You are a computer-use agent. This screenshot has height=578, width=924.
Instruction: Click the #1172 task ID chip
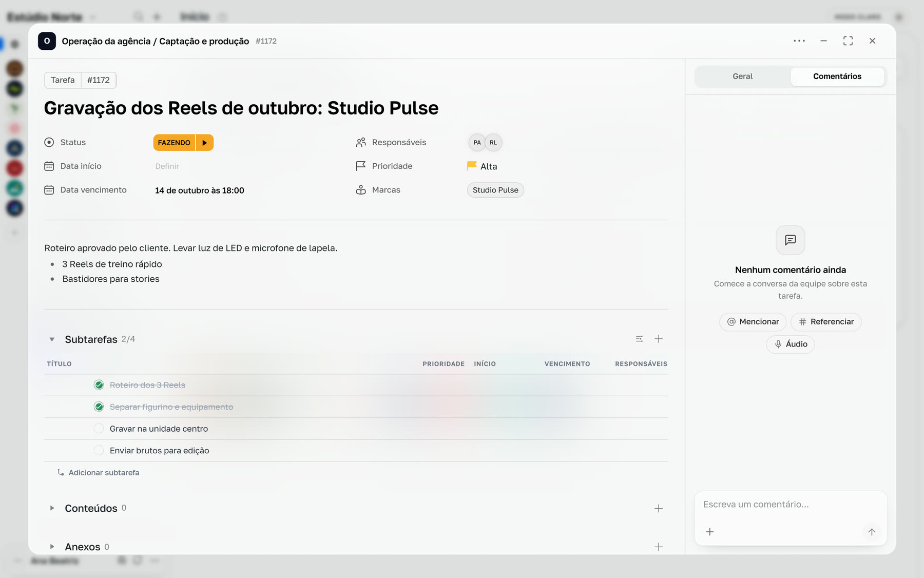pyautogui.click(x=99, y=80)
